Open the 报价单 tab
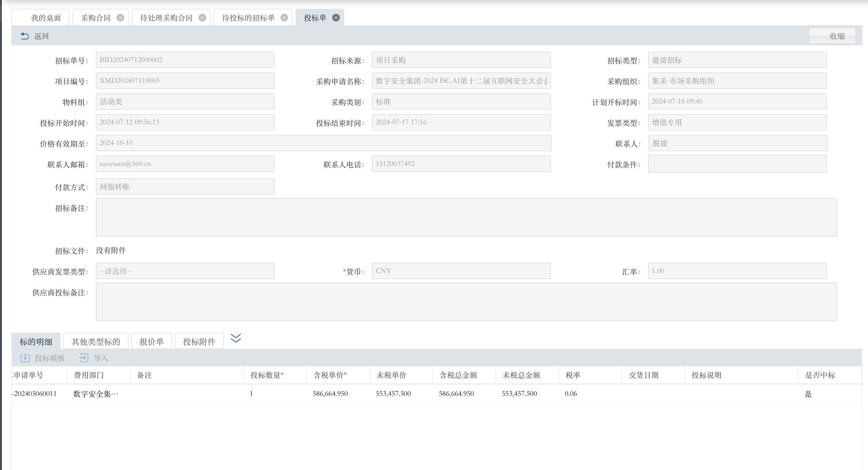The height and width of the screenshot is (470, 868). (x=151, y=342)
